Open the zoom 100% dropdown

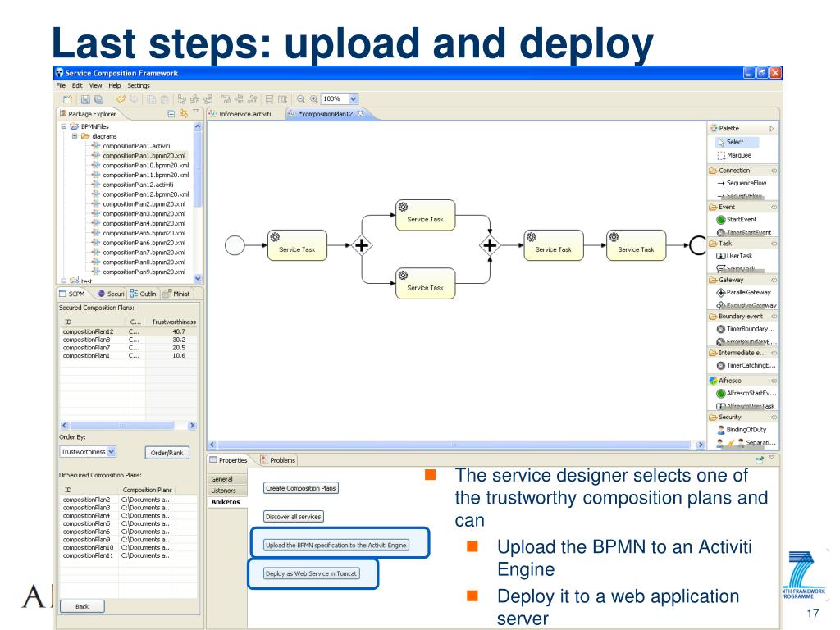tap(353, 98)
